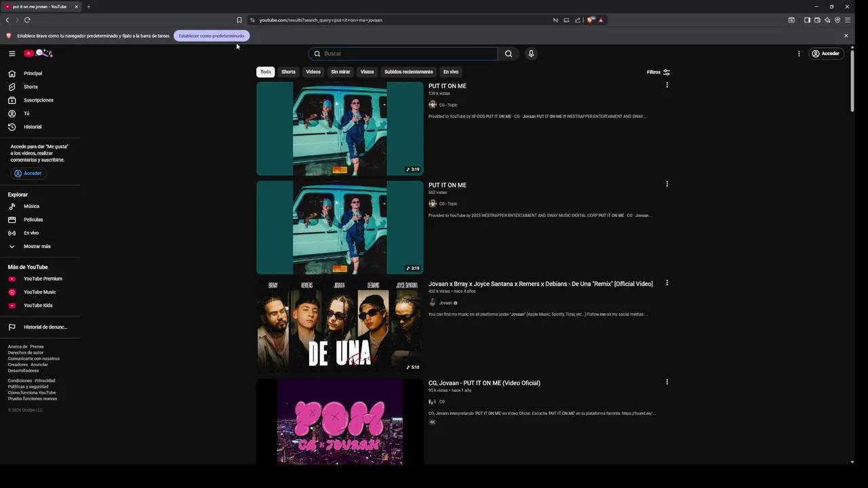Open Privacidad footer link

click(x=45, y=381)
